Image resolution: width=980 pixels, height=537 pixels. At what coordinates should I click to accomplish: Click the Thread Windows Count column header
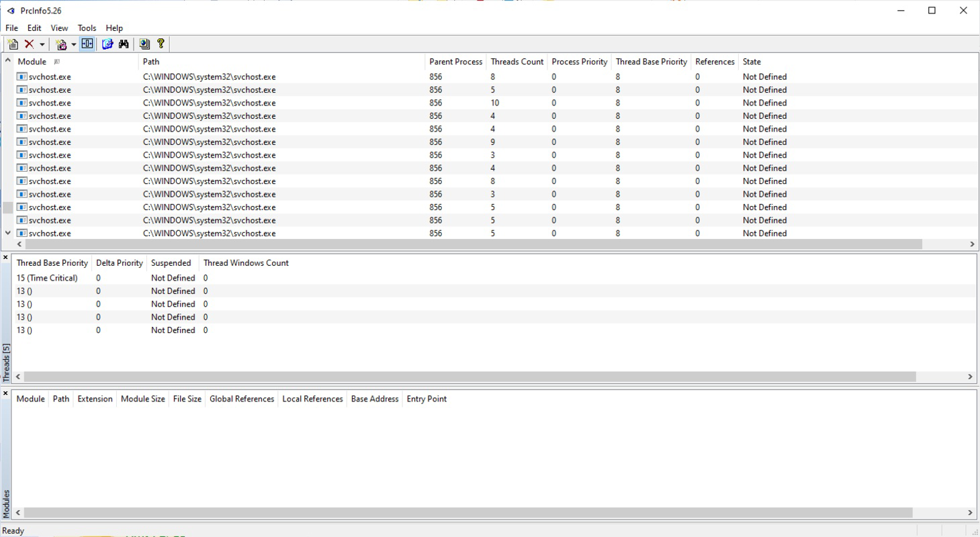(246, 263)
